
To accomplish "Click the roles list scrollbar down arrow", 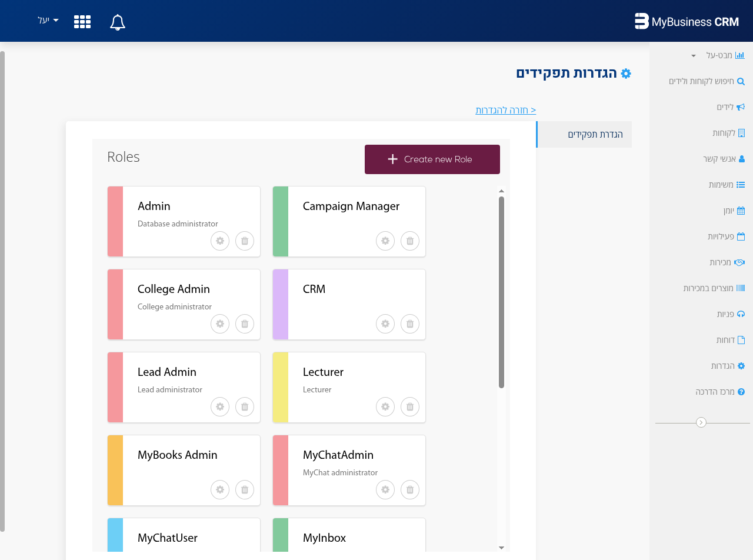I will [x=501, y=547].
